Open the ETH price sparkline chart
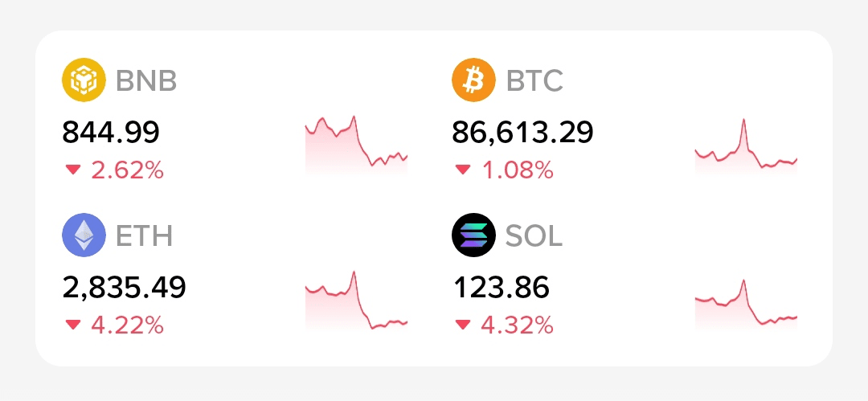868x401 pixels. point(357,301)
